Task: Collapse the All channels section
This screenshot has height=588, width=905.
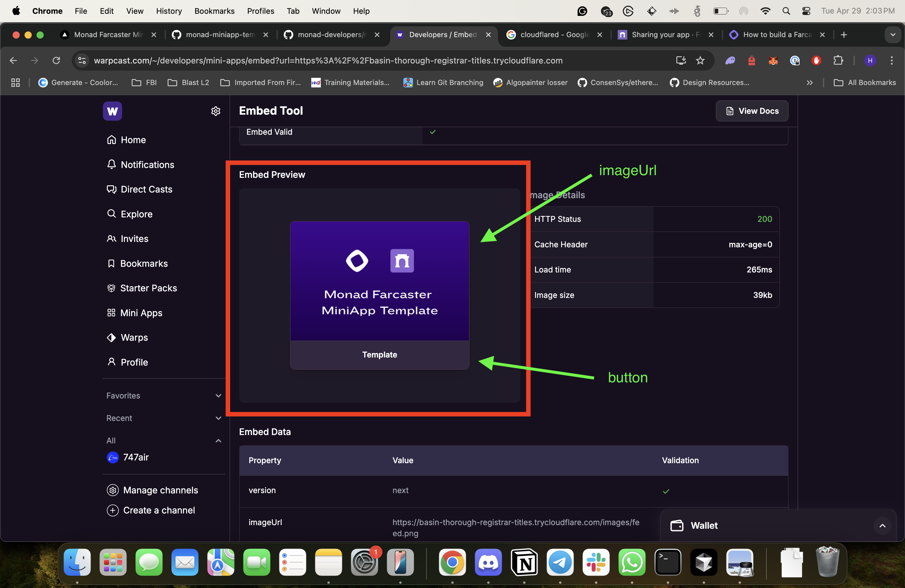Action: coord(218,440)
